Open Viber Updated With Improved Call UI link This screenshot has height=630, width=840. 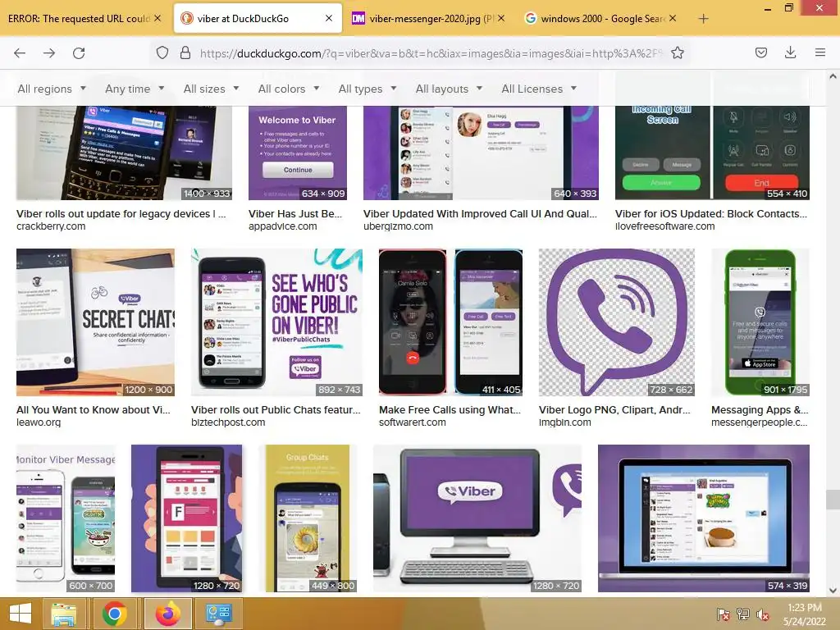coord(480,214)
